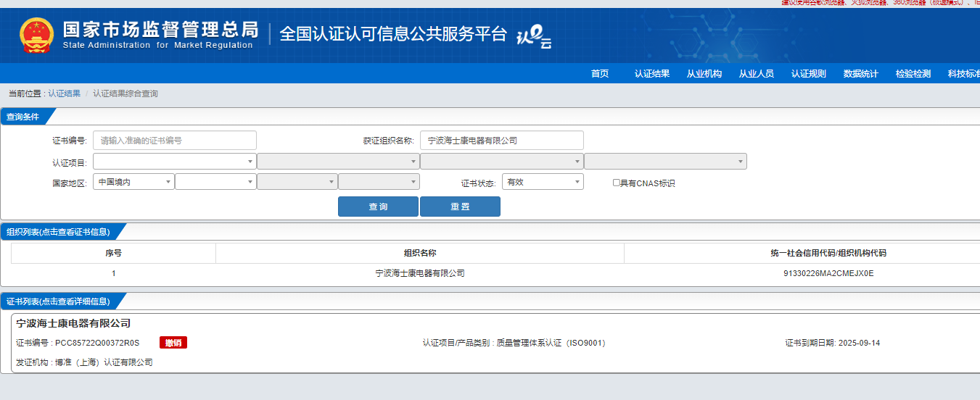Select organization row 宁波海士康电器有限公司 in table

(x=420, y=273)
